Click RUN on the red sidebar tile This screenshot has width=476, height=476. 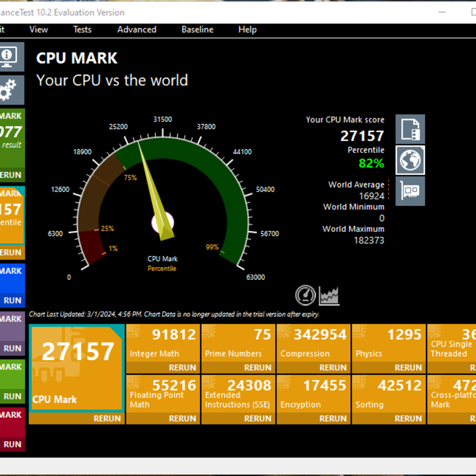click(12, 444)
